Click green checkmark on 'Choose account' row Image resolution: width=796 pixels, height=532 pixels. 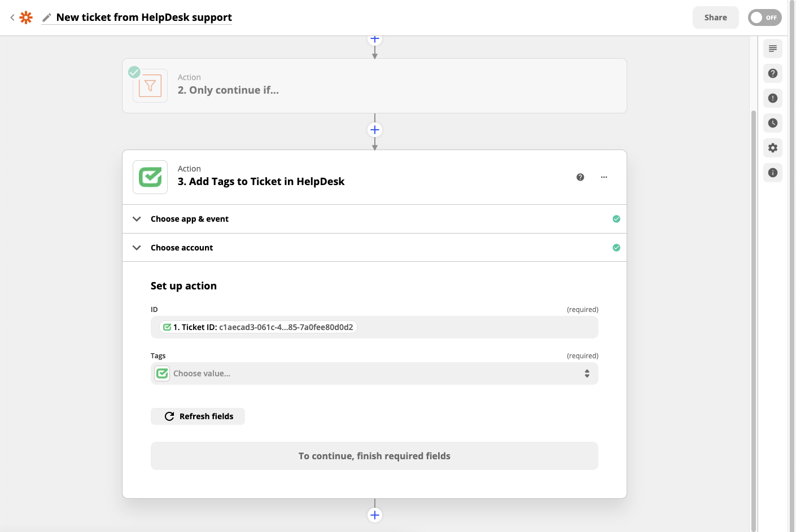[616, 248]
